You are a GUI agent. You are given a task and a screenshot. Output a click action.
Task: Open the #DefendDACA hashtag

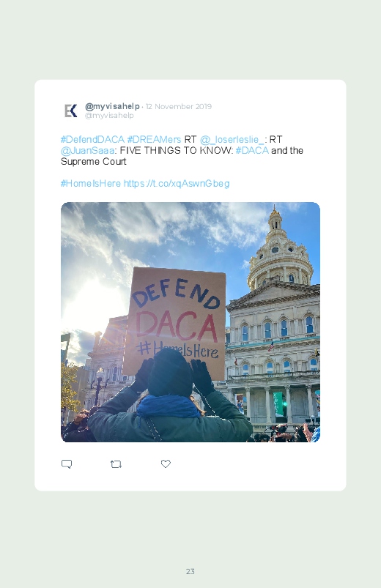coord(92,140)
